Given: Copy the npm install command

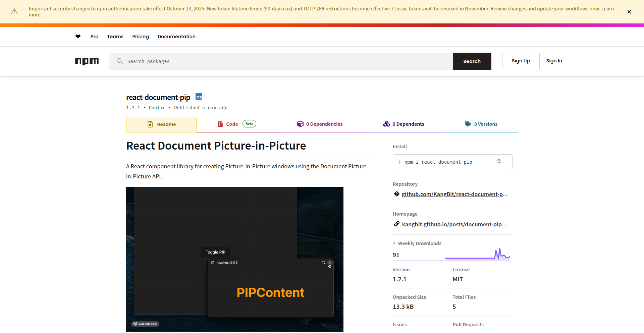Looking at the screenshot, I should (x=498, y=162).
